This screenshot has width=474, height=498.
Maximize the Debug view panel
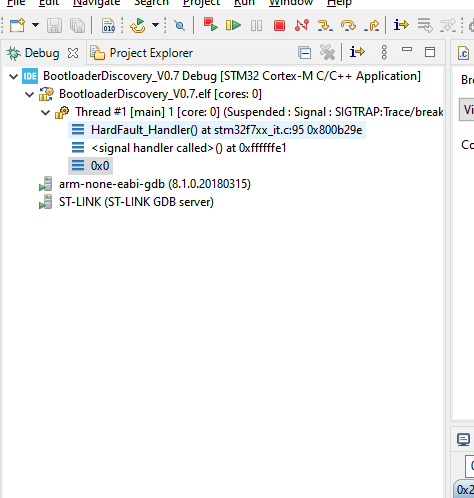(430, 52)
